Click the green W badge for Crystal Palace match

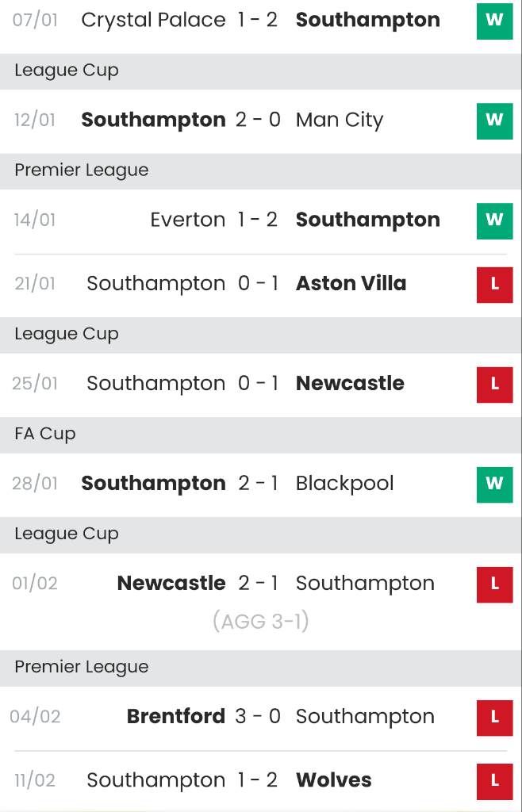[x=494, y=20]
